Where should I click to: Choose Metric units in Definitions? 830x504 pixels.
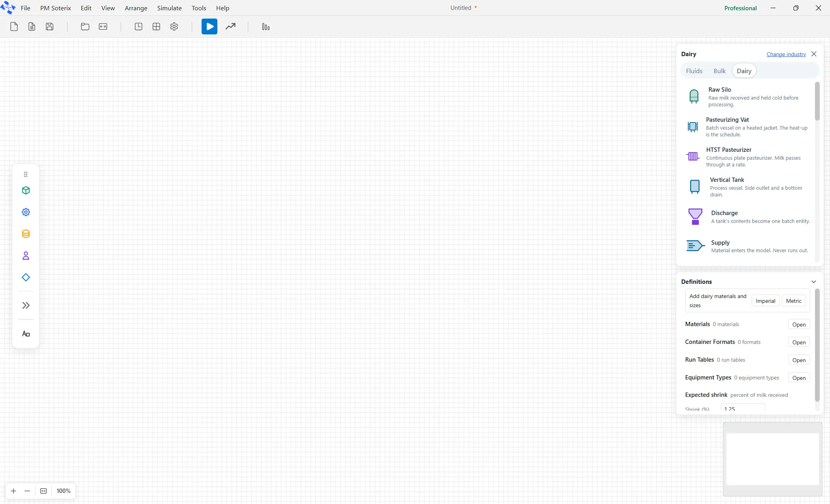pyautogui.click(x=794, y=301)
